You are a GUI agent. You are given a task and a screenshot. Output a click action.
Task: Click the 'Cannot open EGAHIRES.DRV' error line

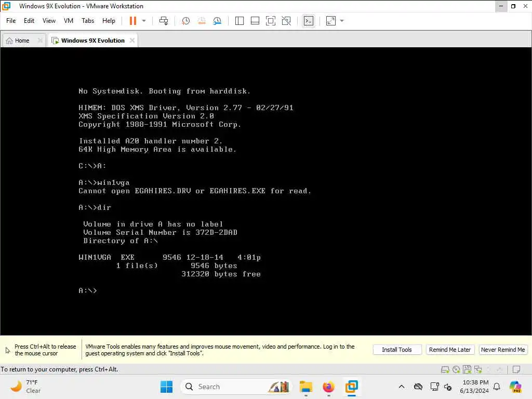click(x=195, y=191)
